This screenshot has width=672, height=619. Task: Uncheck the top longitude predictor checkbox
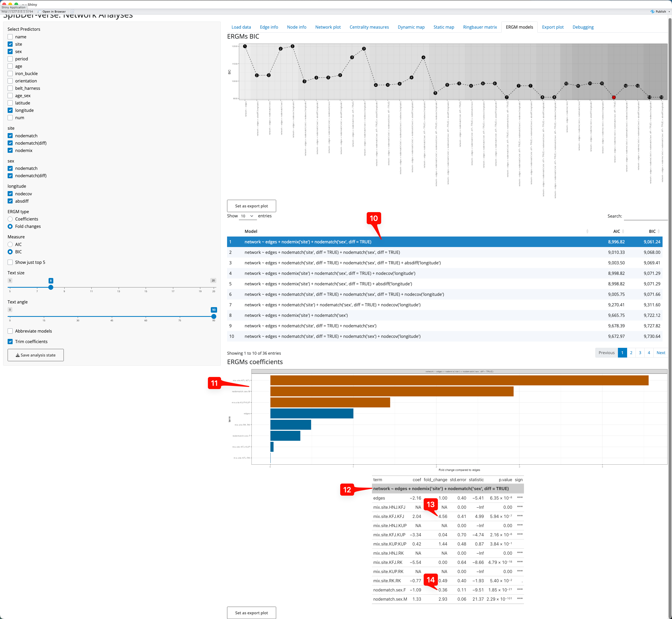[x=10, y=111]
